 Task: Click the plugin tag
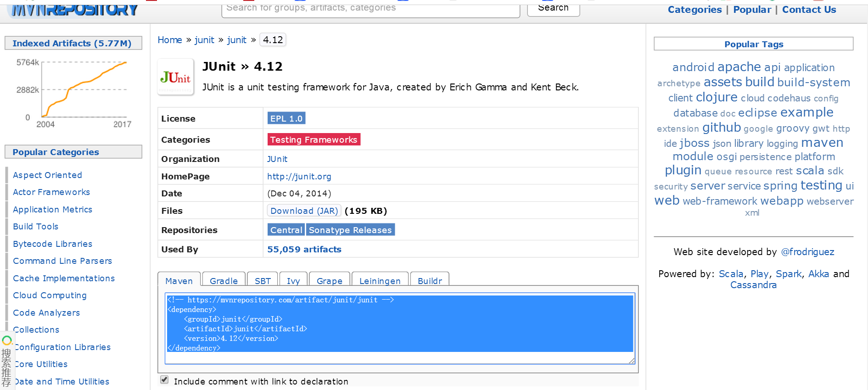[x=683, y=170]
